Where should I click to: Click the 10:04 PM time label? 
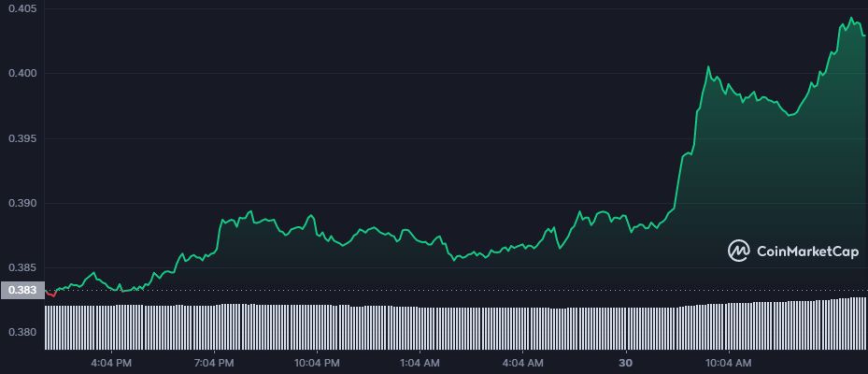tap(317, 364)
